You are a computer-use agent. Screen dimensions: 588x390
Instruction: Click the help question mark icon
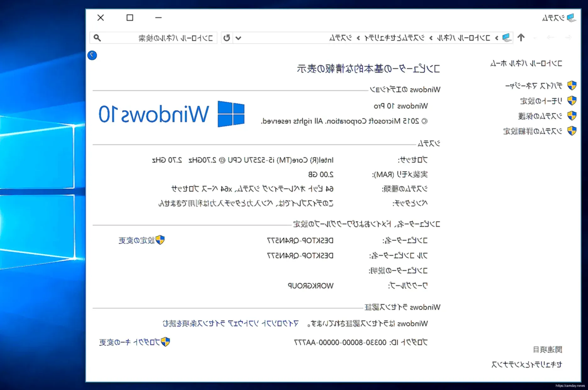coord(92,55)
